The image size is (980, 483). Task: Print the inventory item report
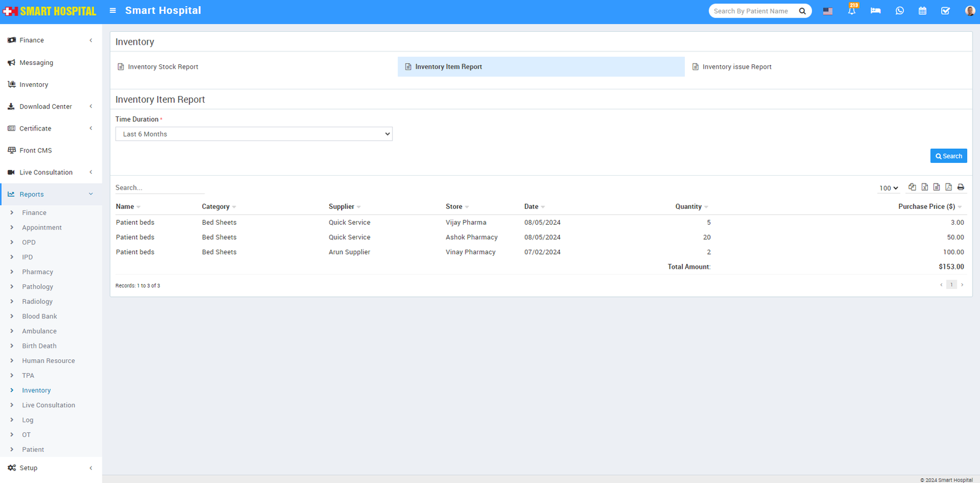[x=960, y=187]
